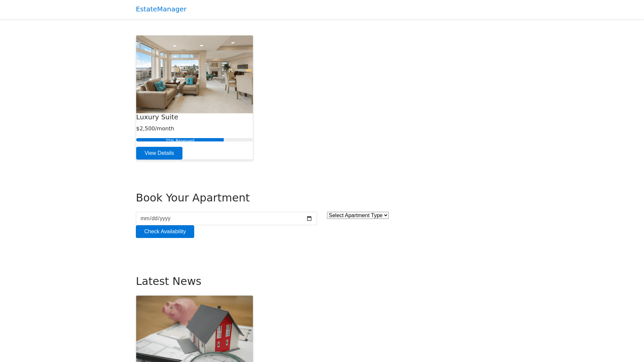Open the EstateManager brand link

click(161, 9)
